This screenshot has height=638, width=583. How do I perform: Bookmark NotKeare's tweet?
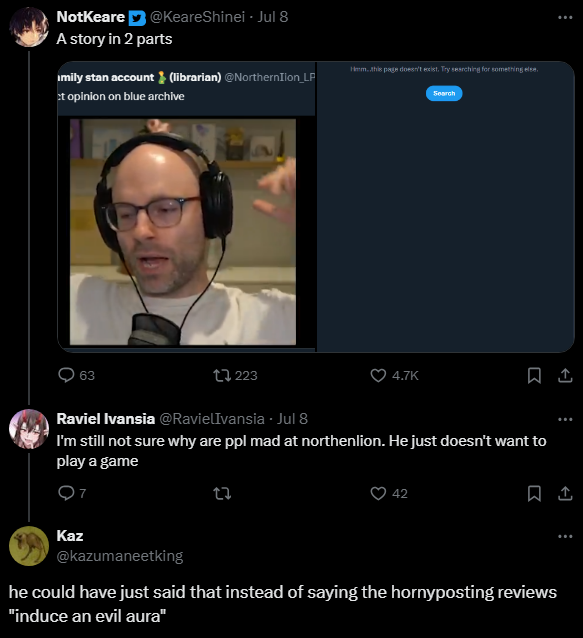(534, 375)
